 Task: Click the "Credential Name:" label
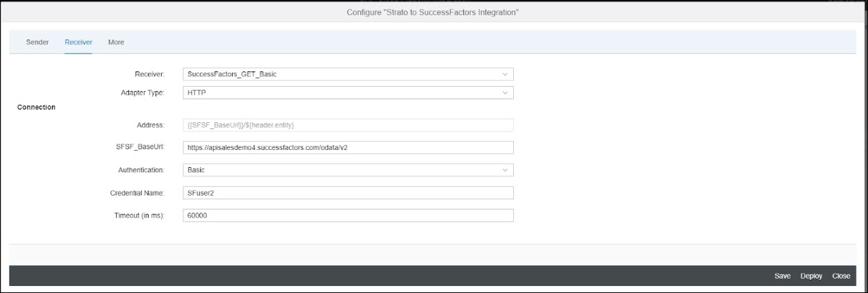click(137, 192)
